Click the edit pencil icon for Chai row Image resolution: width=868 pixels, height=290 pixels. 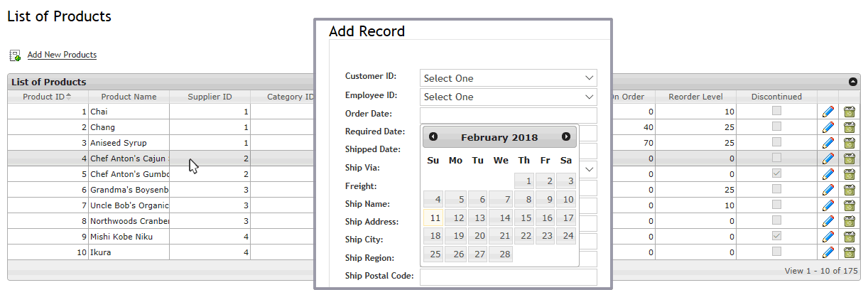[x=828, y=112]
